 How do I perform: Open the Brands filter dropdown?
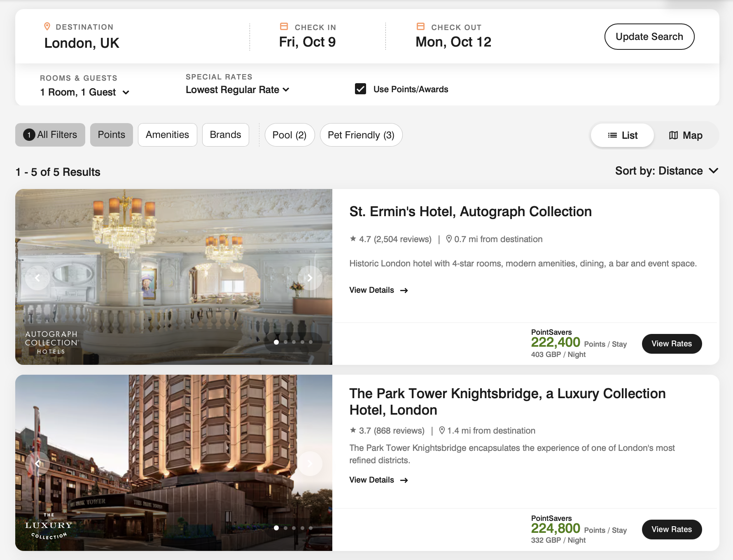[226, 135]
